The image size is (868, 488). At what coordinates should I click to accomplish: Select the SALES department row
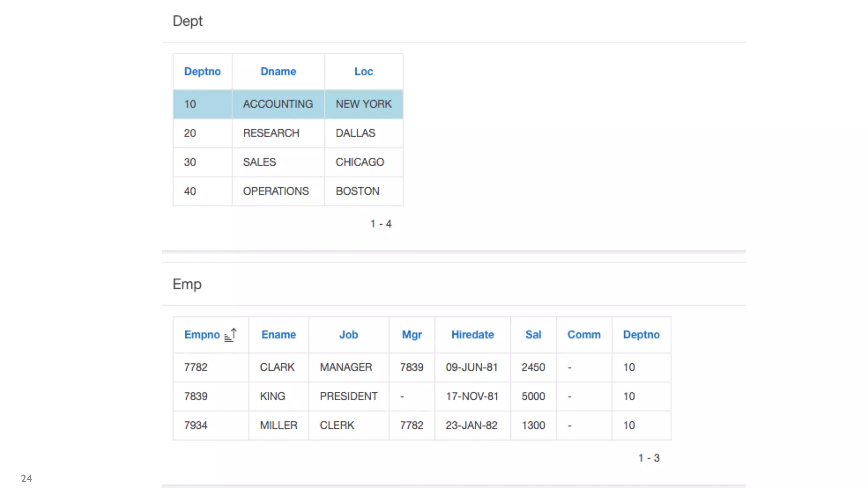[259, 162]
